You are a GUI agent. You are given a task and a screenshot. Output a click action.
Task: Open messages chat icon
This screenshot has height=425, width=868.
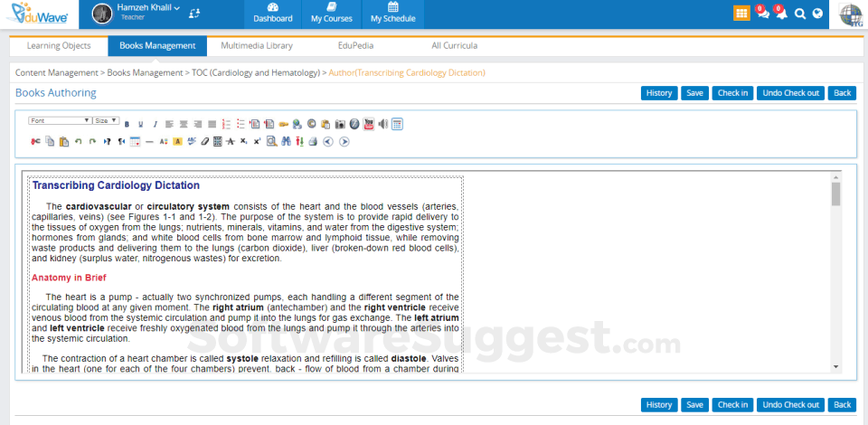coord(763,14)
